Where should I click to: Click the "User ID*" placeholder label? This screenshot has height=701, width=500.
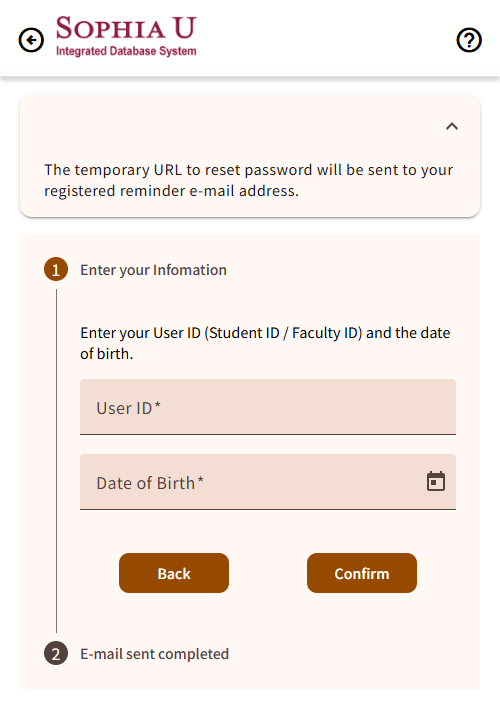pos(128,408)
